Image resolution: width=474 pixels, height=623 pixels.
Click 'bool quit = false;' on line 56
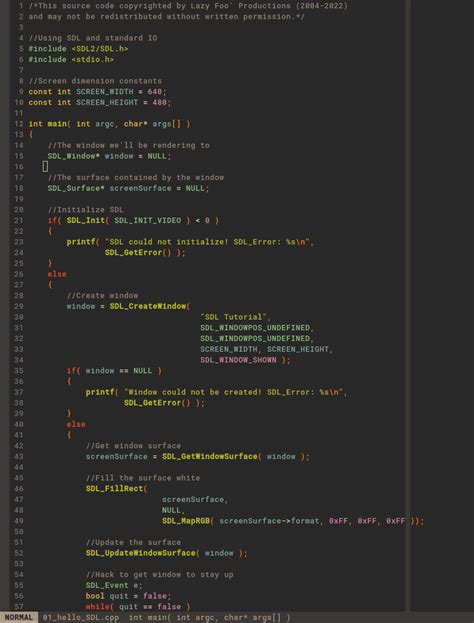128,596
